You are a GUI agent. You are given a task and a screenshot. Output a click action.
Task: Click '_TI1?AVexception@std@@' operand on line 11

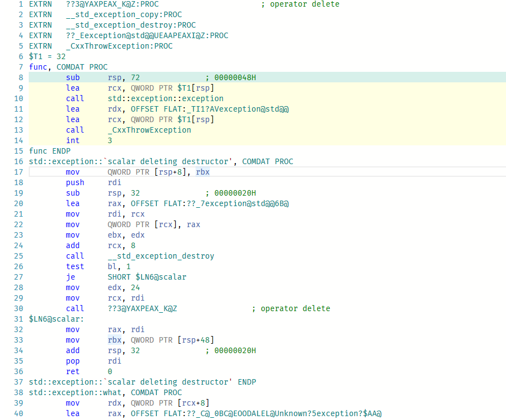pos(238,109)
